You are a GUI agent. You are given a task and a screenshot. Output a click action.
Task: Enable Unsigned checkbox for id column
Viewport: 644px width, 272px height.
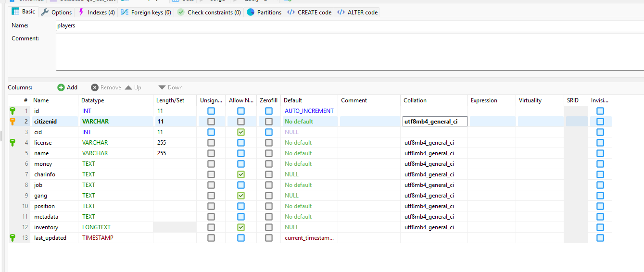tap(211, 111)
